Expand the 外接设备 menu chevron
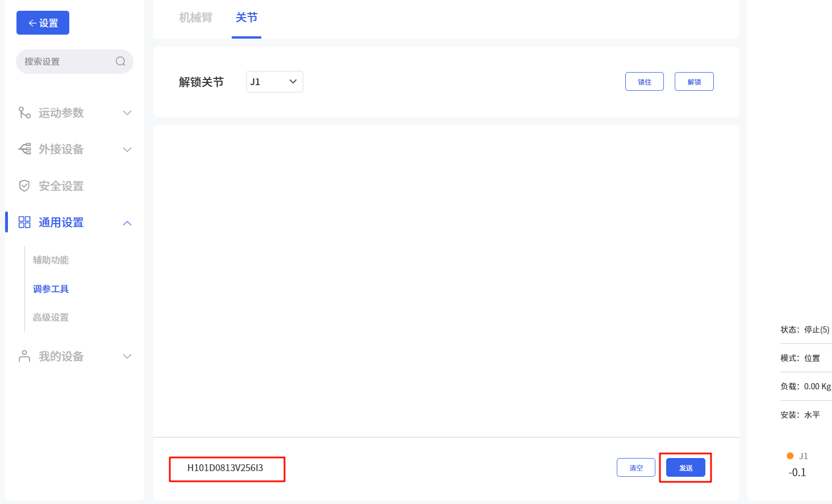Screen dimensions: 832x504 tap(127, 150)
